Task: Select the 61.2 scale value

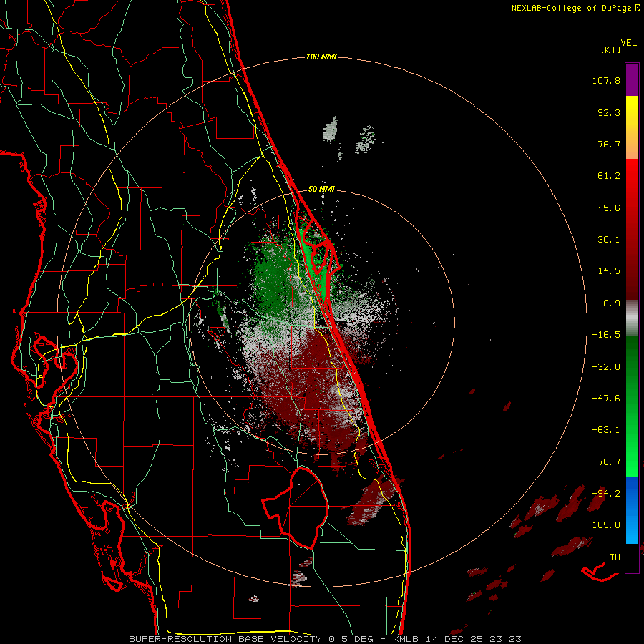Action: [609, 176]
